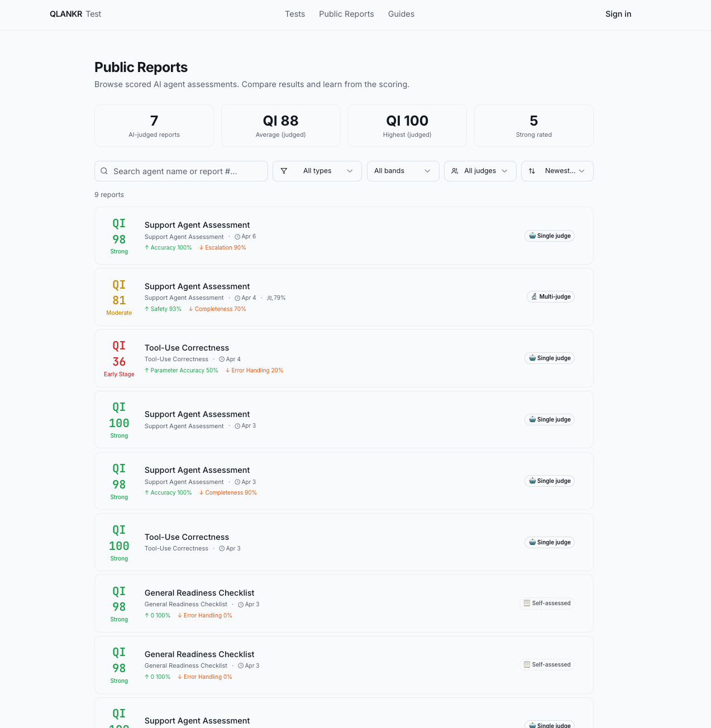Click the filter funnel icon on All types

pos(285,171)
